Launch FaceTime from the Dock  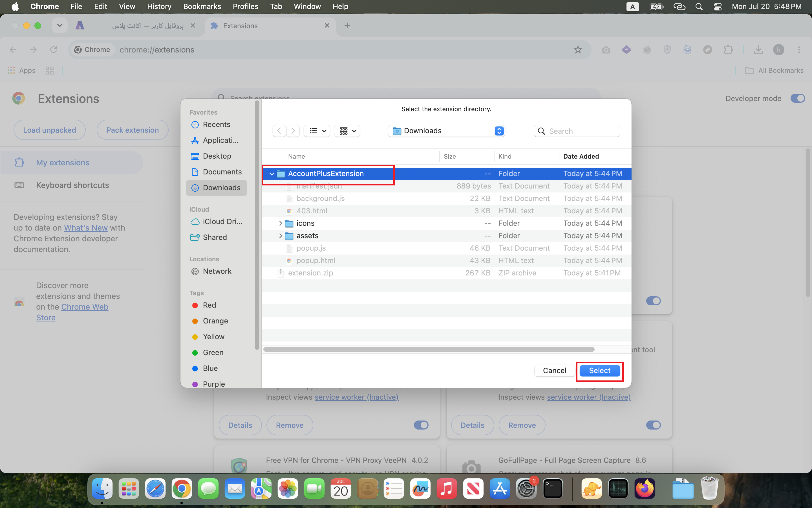point(314,489)
